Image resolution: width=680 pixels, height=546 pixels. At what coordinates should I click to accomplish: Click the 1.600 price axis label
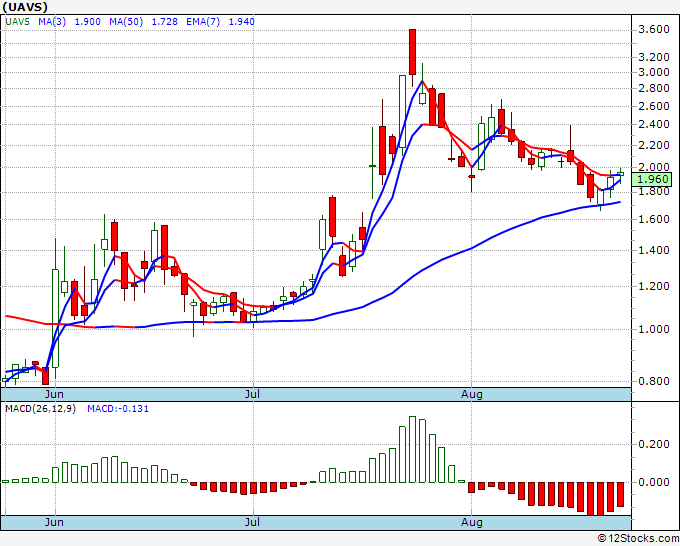(654, 219)
